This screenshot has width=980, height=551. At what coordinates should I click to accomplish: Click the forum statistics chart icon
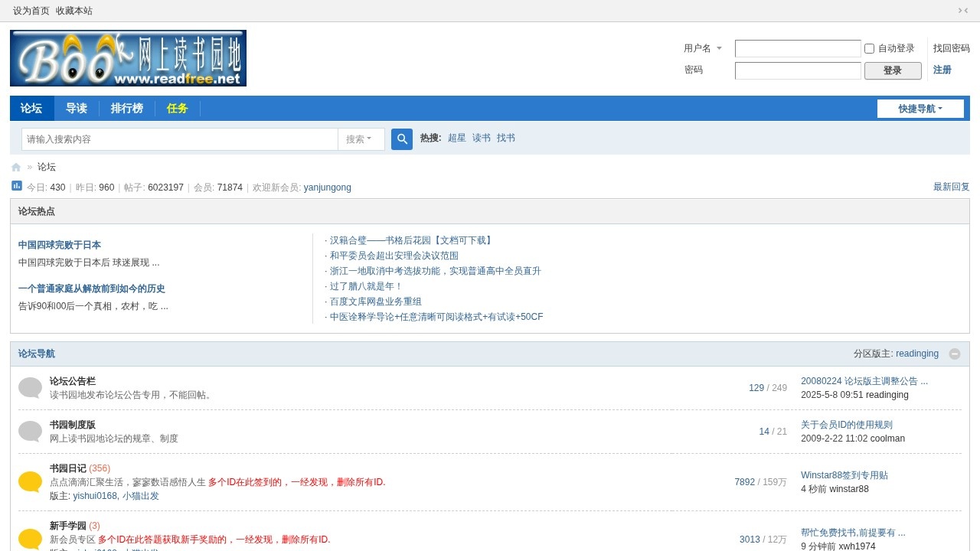click(x=17, y=186)
